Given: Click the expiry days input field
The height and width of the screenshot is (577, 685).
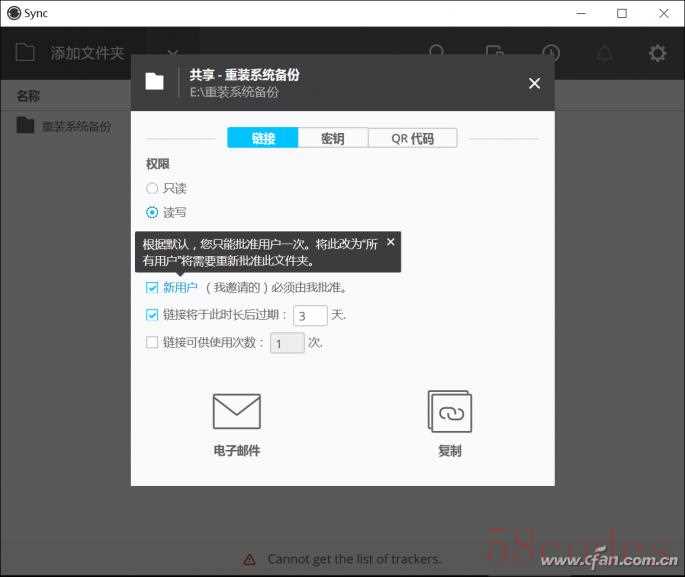Looking at the screenshot, I should click(x=310, y=315).
